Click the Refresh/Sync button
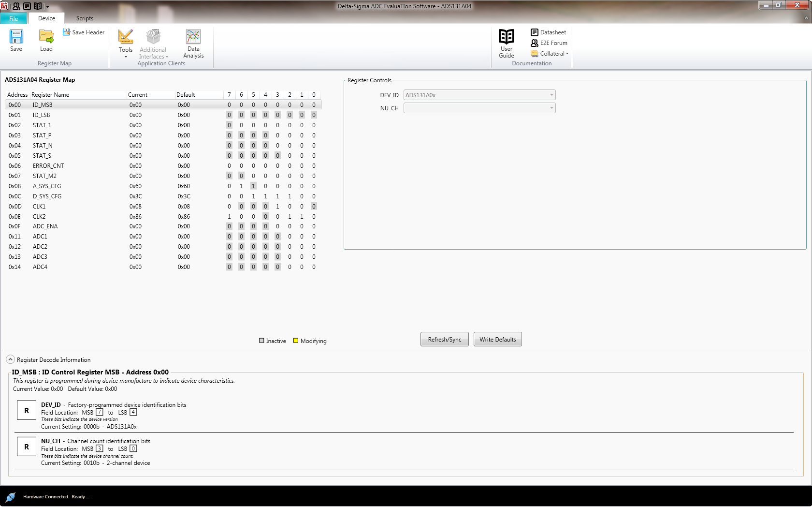The image size is (812, 507). point(444,340)
